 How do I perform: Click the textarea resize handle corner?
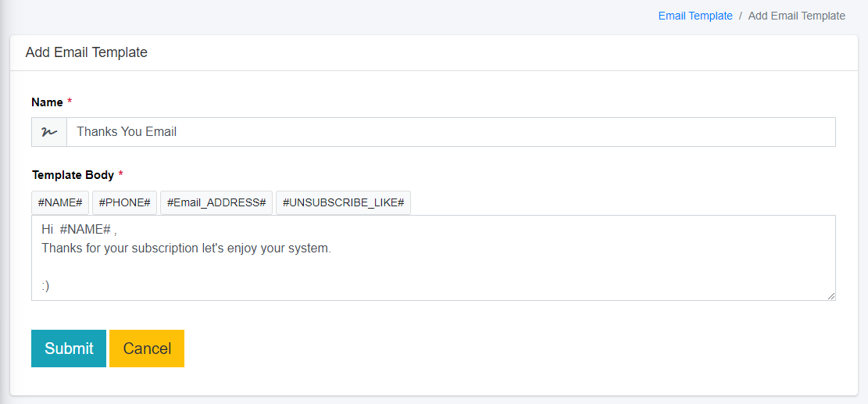click(x=831, y=296)
